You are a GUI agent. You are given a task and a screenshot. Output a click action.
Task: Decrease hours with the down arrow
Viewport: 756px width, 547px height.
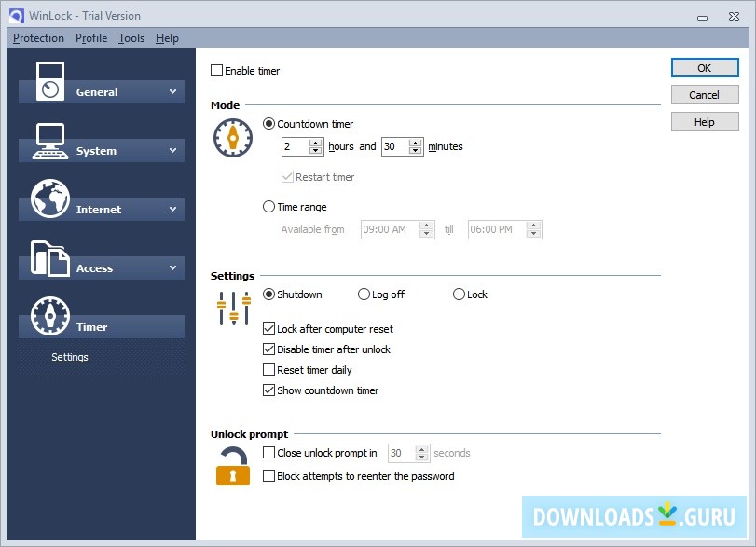point(316,150)
